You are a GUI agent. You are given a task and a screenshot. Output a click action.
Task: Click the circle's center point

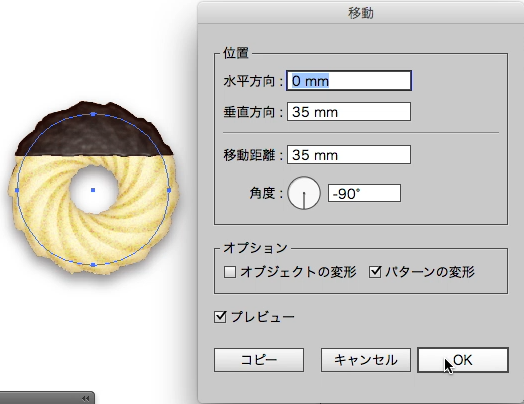(x=93, y=190)
